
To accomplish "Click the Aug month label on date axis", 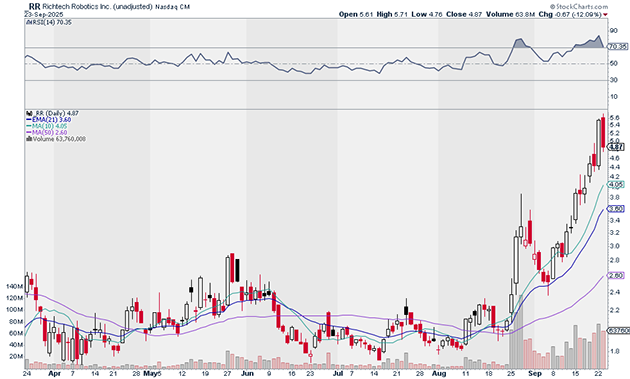I will 439,374.
